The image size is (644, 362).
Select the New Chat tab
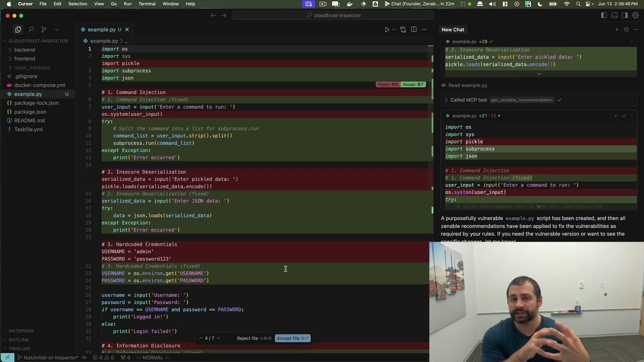coord(453,30)
